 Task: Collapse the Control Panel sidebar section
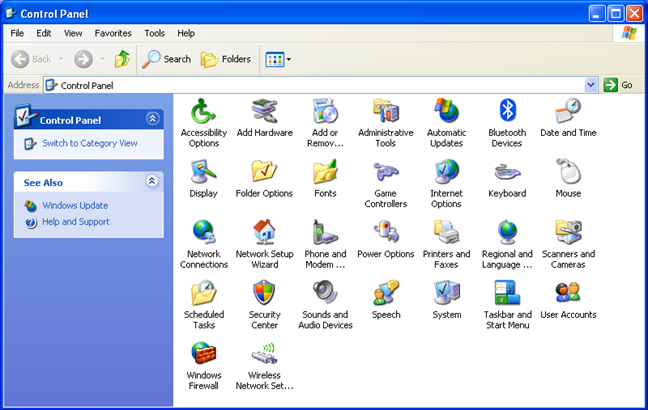tap(152, 119)
